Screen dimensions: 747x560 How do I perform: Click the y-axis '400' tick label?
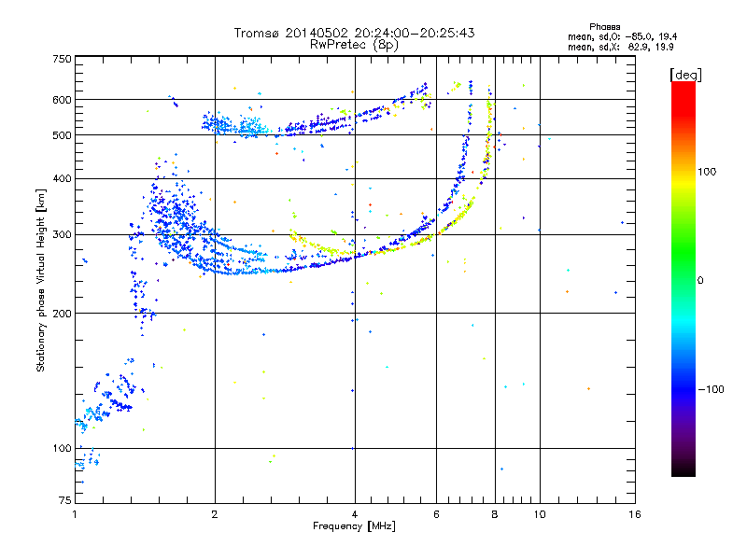coord(62,179)
